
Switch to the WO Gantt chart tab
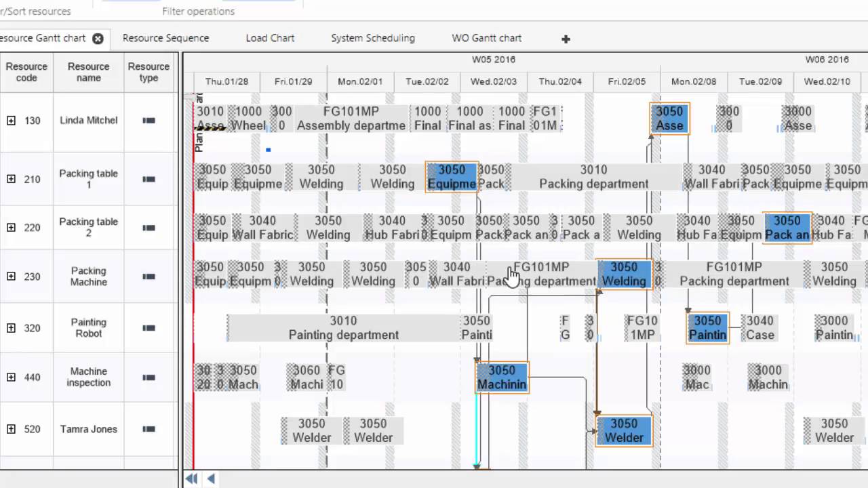pyautogui.click(x=487, y=39)
